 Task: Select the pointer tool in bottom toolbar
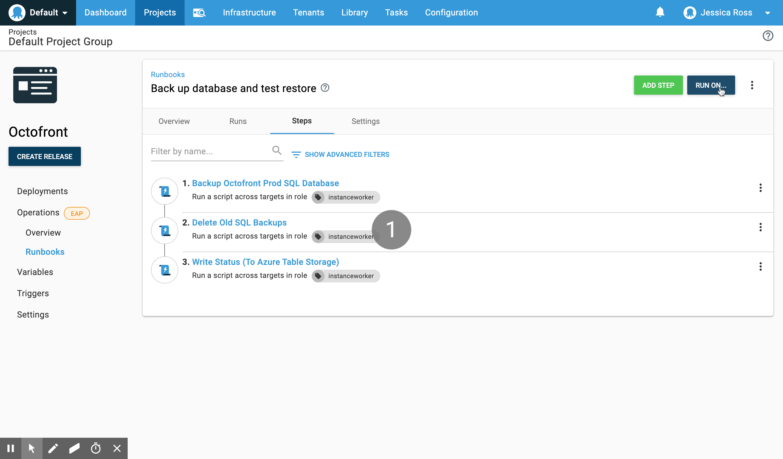click(x=31, y=449)
